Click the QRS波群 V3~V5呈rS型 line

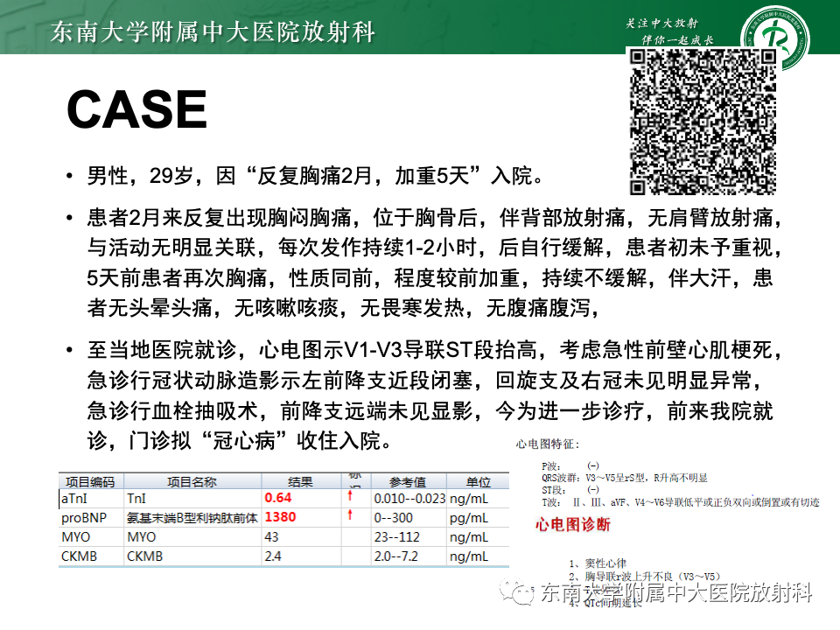click(625, 478)
